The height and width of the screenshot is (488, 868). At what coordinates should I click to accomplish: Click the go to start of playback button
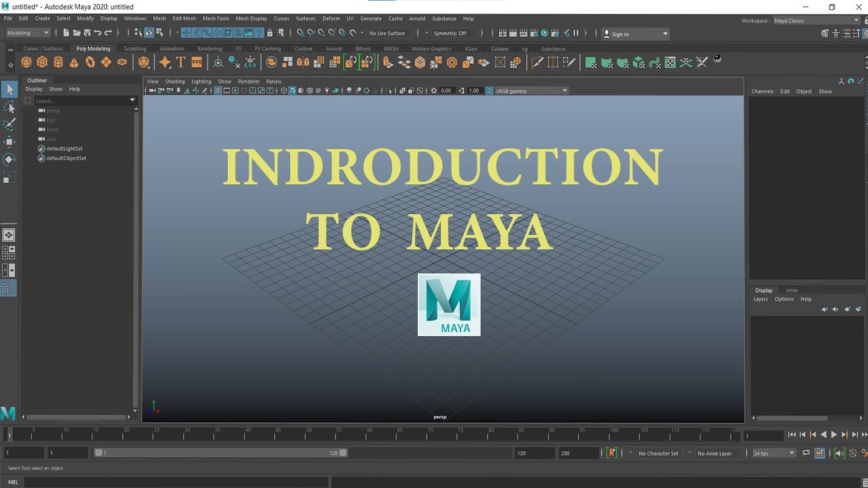(x=791, y=434)
